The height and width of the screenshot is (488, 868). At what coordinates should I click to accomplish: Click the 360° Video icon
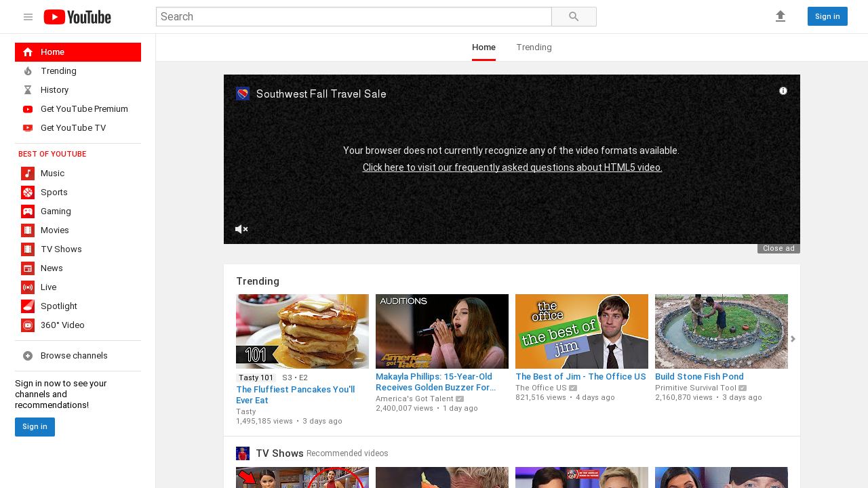pyautogui.click(x=28, y=325)
